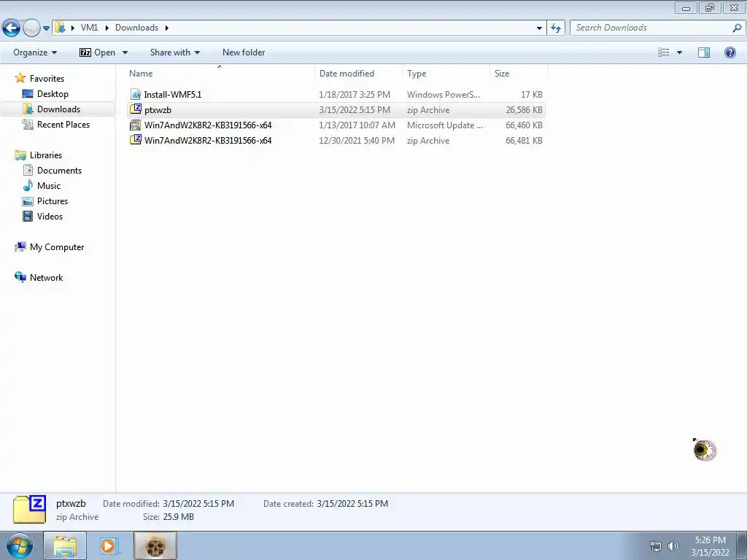The height and width of the screenshot is (560, 747).
Task: Open ptxwzb with the Open button
Action: click(98, 52)
